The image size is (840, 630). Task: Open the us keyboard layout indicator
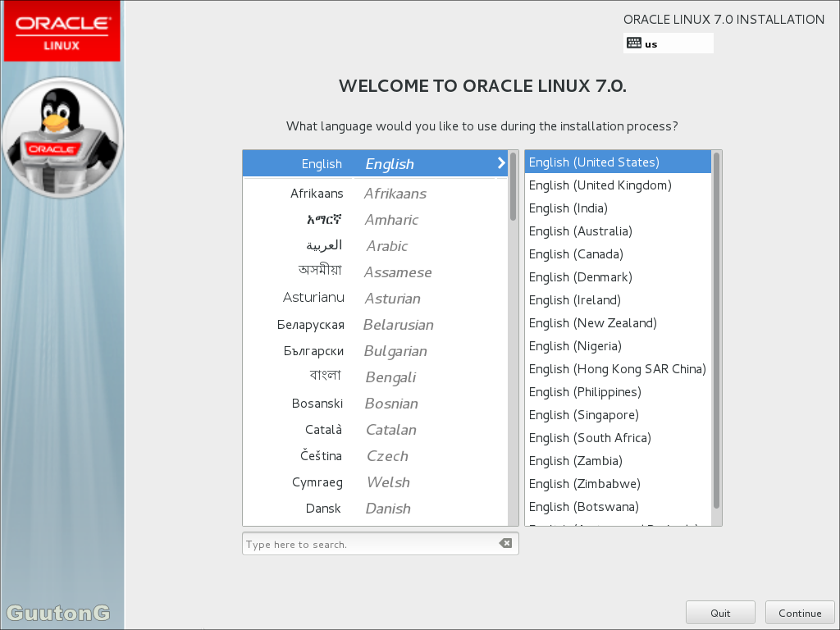pyautogui.click(x=668, y=43)
